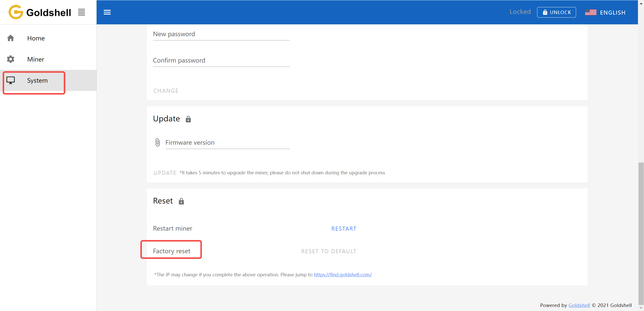644x311 pixels.
Task: Click lock icon beside Update heading
Action: (x=188, y=119)
